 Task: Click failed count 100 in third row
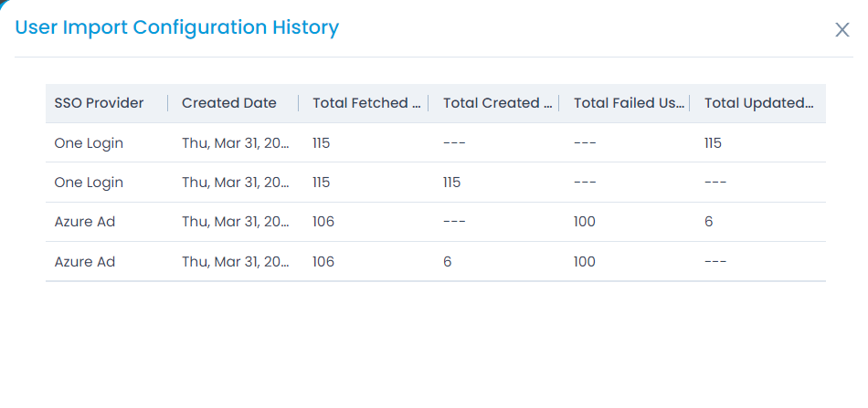pyautogui.click(x=585, y=222)
